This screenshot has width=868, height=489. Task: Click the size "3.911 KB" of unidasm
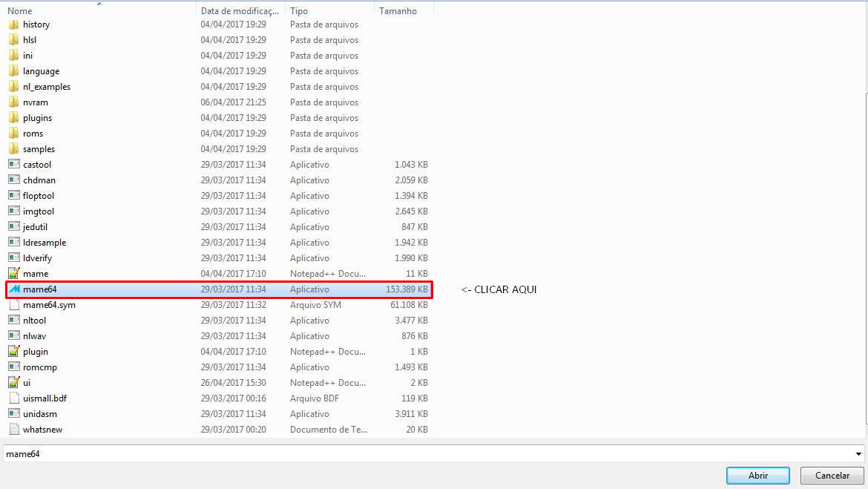[x=411, y=414]
